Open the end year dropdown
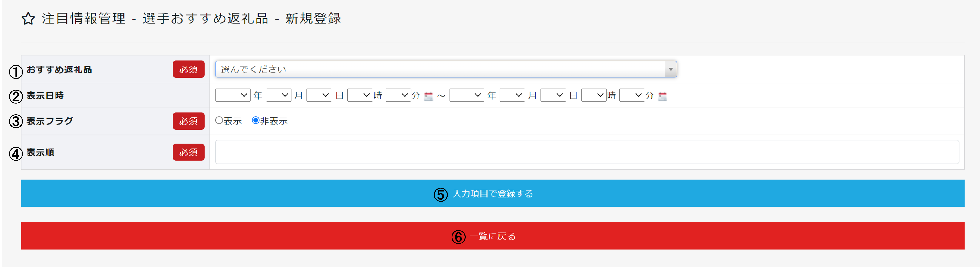Image resolution: width=980 pixels, height=267 pixels. click(466, 95)
